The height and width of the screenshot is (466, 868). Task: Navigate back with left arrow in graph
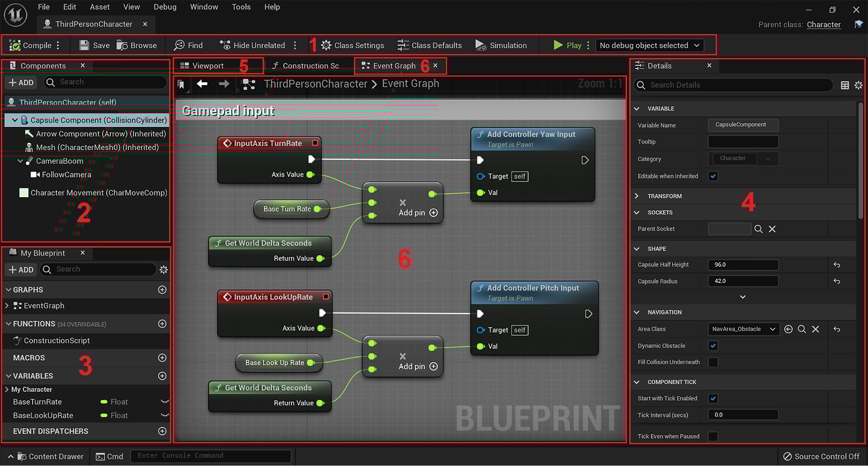[x=202, y=84]
